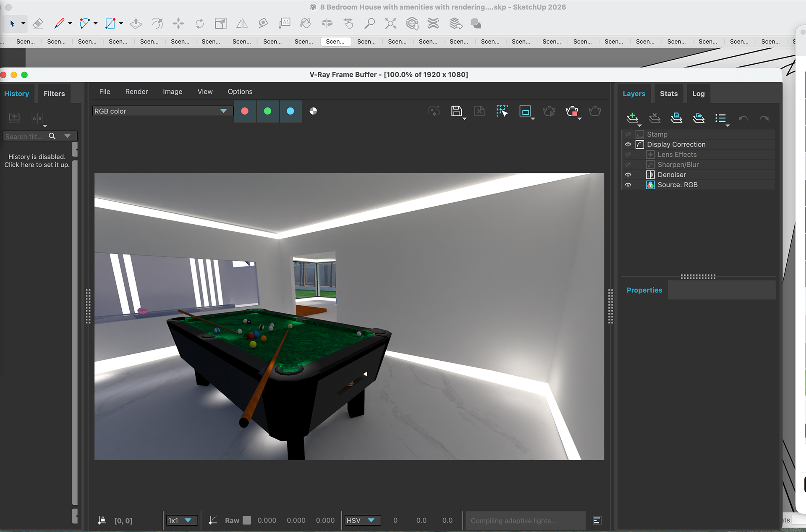Select the SketchUp Move tool
Viewport: 806px width, 532px height.
178,24
